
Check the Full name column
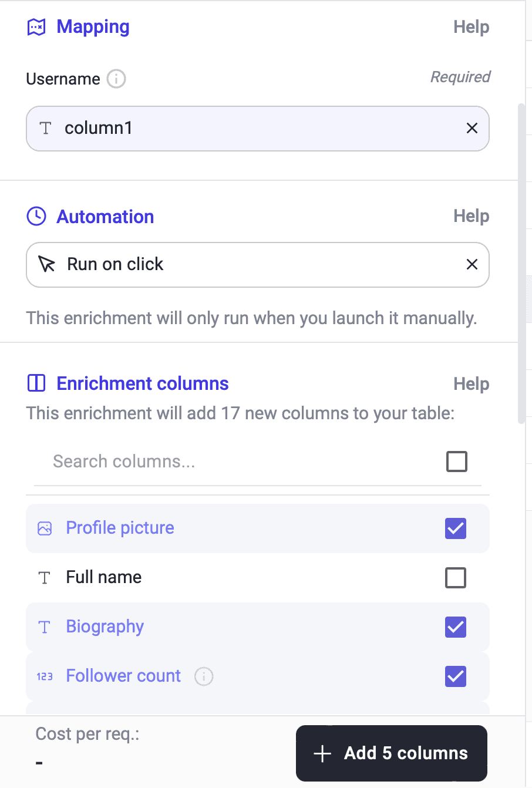coord(456,578)
